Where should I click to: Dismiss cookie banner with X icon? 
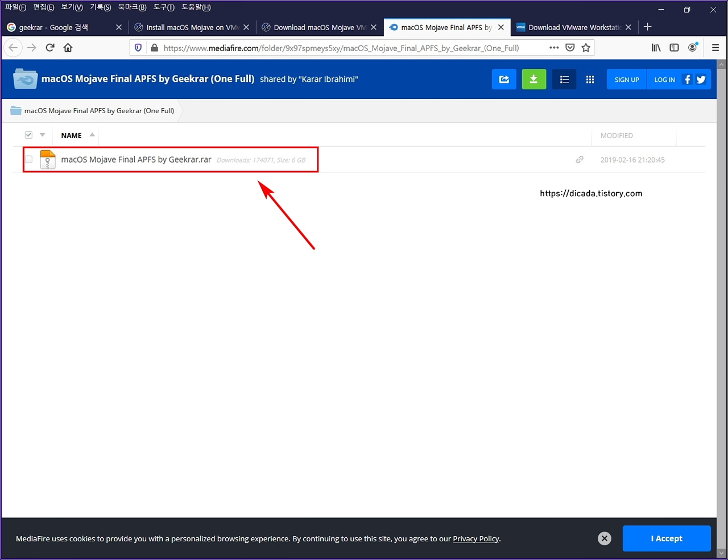coord(605,538)
